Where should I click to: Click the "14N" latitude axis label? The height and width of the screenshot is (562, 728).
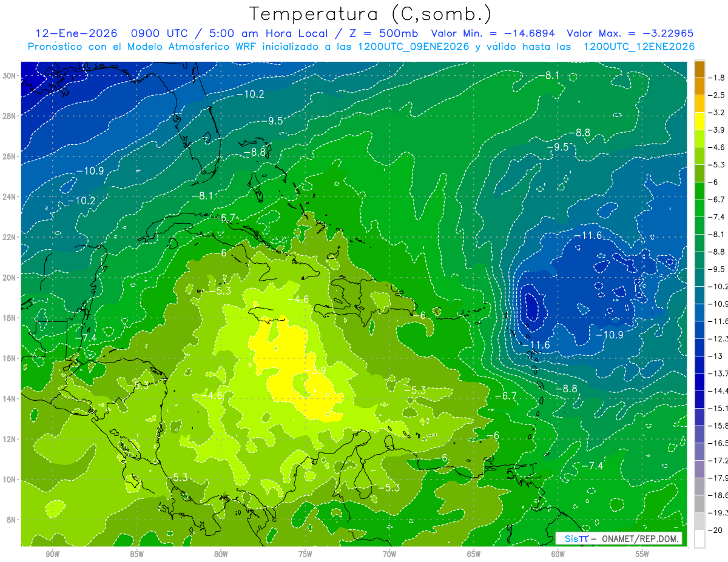10,399
